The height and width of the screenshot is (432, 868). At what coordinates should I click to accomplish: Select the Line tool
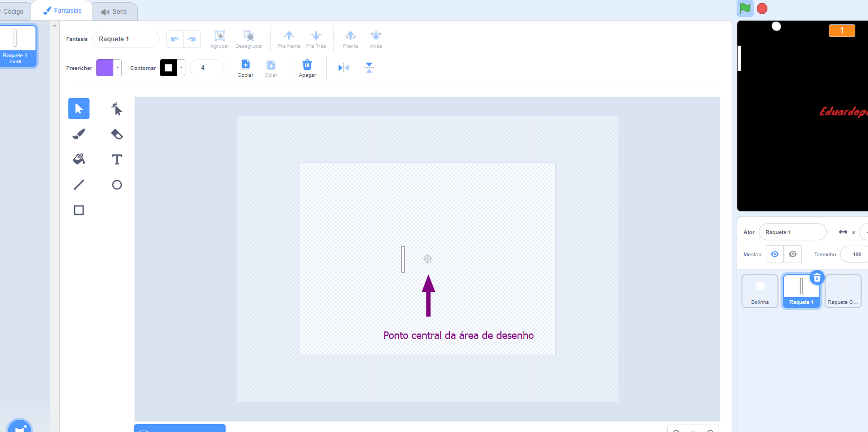tap(79, 185)
